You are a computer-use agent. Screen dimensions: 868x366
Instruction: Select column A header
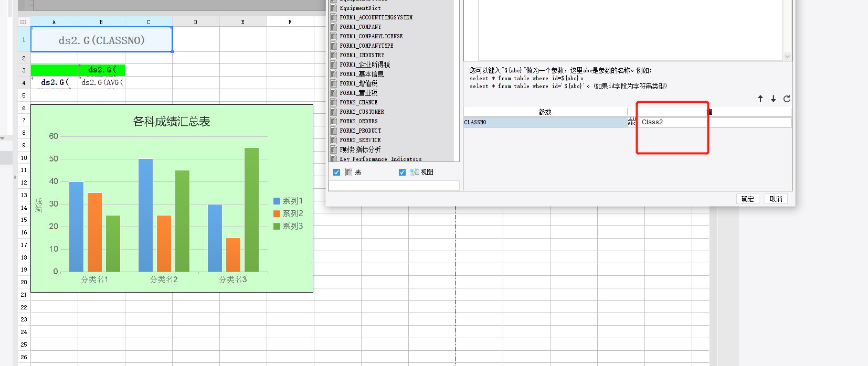point(54,22)
